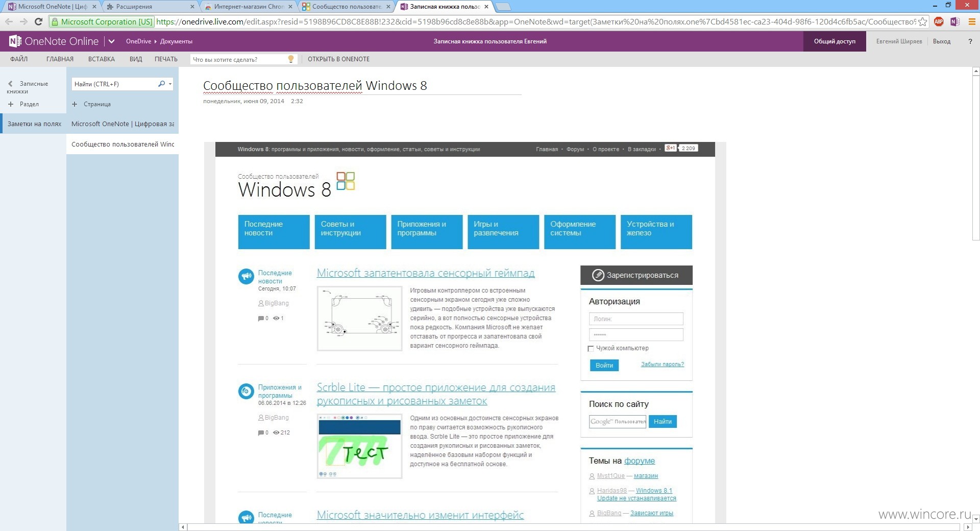Click the apps category icon beside Scrble Lite

point(246,391)
